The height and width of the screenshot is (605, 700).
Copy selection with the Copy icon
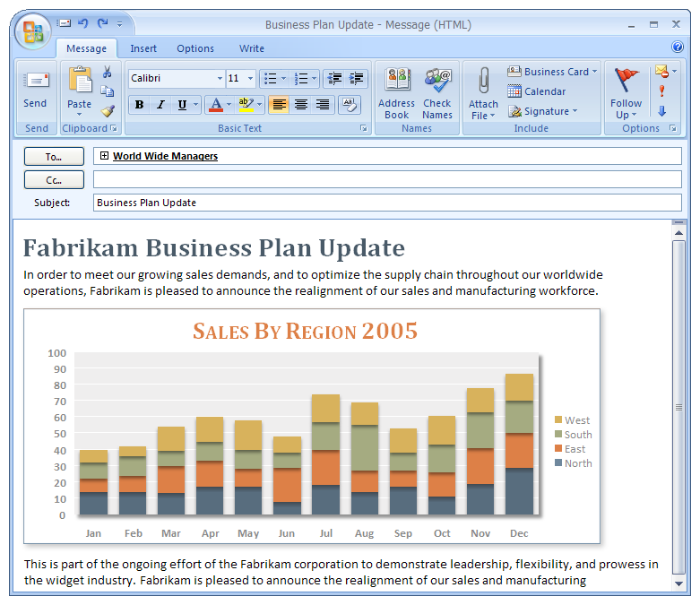pos(108,91)
